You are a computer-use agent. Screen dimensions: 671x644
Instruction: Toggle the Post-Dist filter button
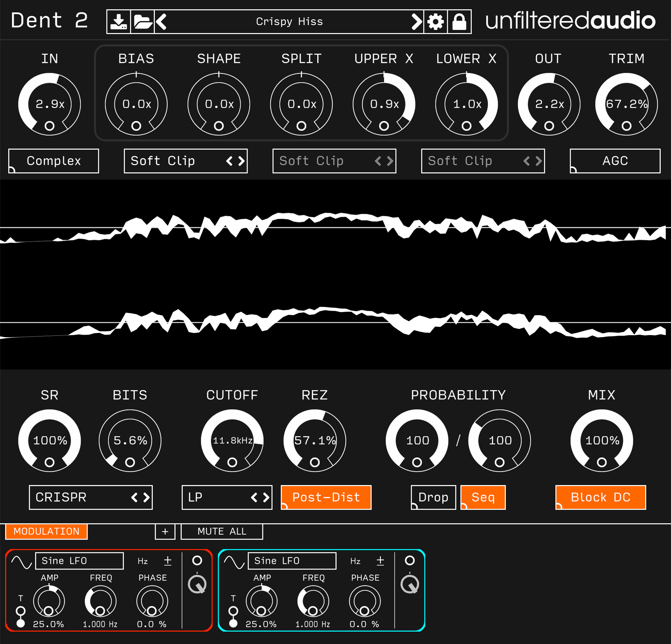[326, 497]
